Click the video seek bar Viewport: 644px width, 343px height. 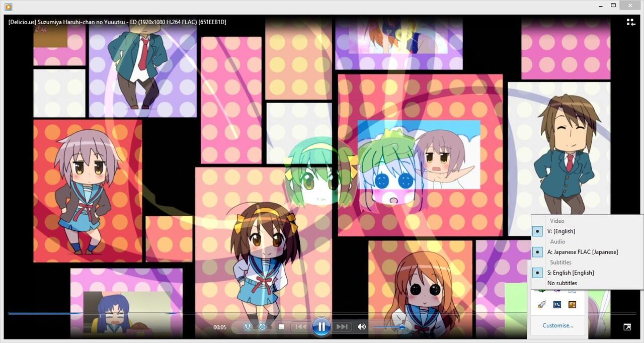[x=322, y=313]
